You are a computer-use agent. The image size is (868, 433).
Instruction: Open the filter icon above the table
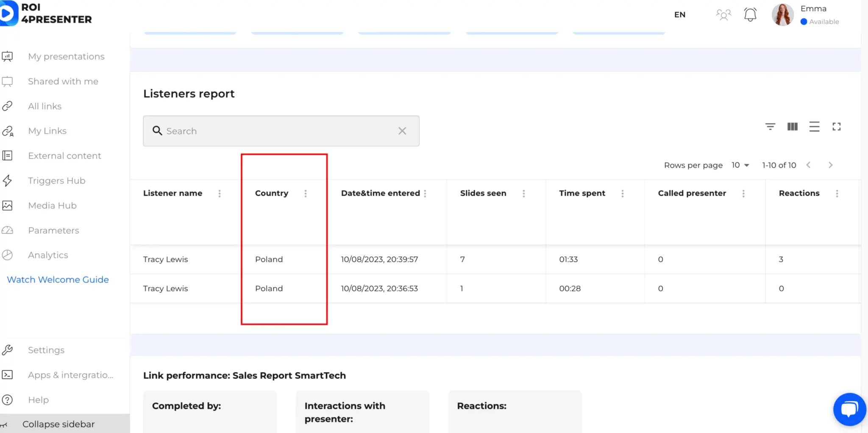(x=770, y=127)
